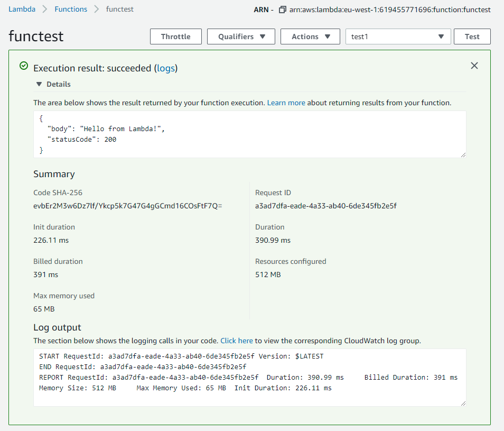Go to Lambda in the breadcrumb
504x431 pixels.
click(x=22, y=9)
